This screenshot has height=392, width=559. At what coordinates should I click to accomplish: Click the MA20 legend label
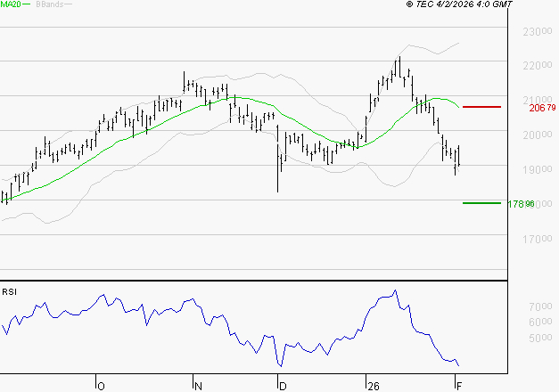pos(11,4)
